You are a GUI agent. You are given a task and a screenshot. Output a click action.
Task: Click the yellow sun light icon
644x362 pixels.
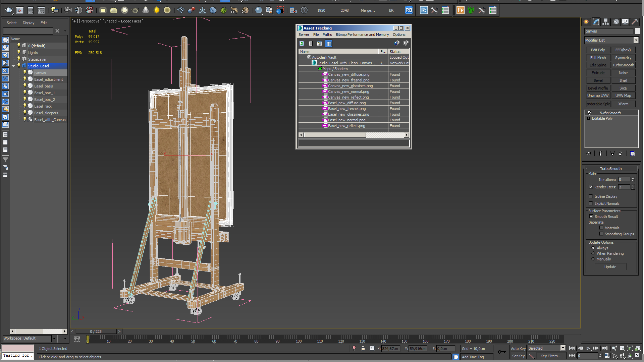point(156,10)
